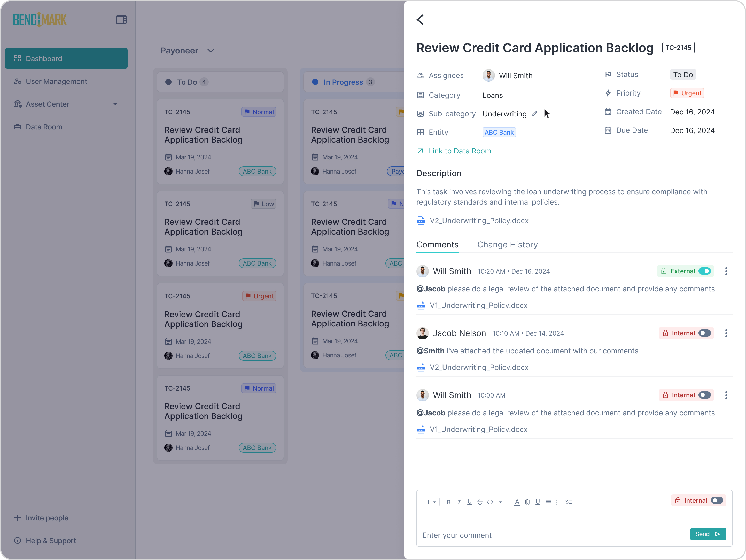Click Will Smith's avatar in Assignees
Image resolution: width=746 pixels, height=560 pixels.
489,75
